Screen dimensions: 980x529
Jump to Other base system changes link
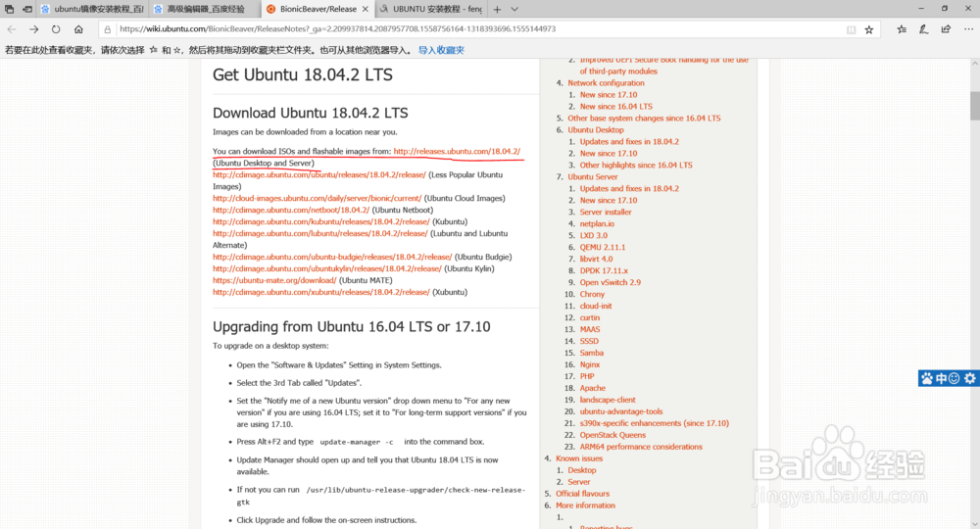point(644,118)
